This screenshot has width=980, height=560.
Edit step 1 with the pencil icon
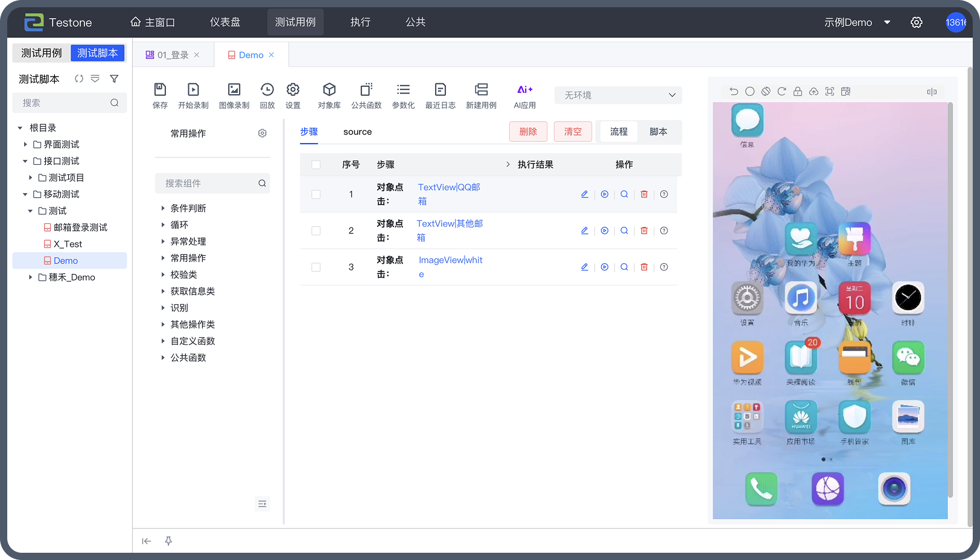tap(584, 194)
